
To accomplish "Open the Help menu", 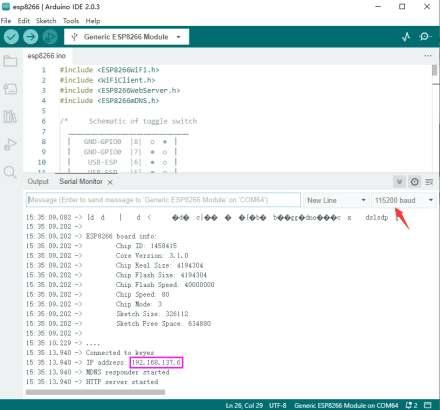I will [x=93, y=21].
